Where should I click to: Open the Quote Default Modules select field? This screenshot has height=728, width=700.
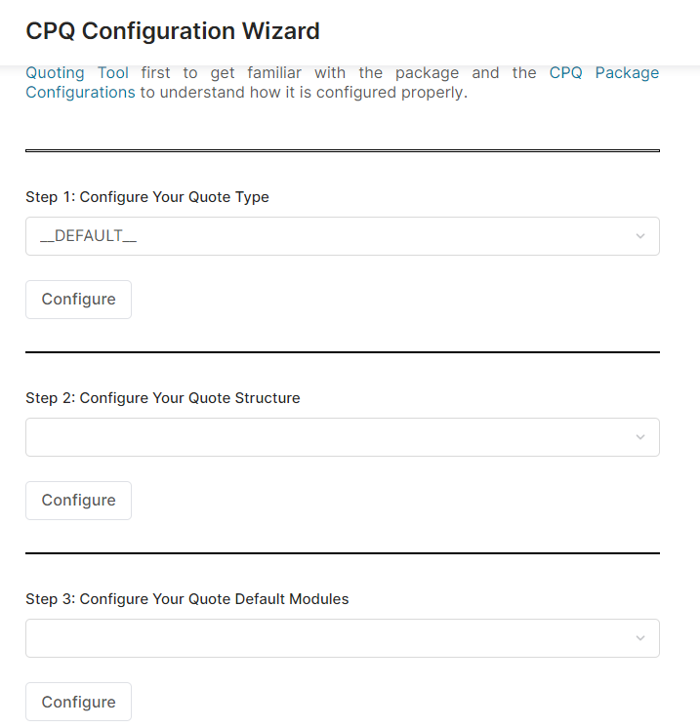(332, 638)
